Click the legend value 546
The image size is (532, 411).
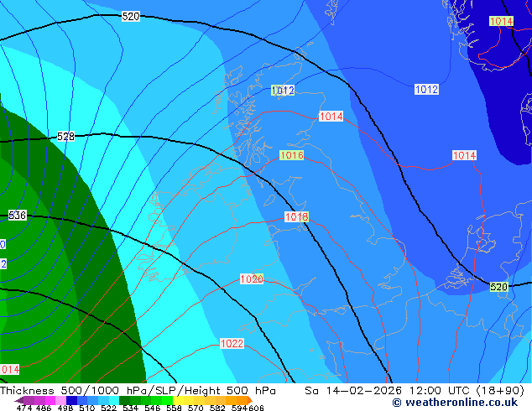[x=153, y=408]
